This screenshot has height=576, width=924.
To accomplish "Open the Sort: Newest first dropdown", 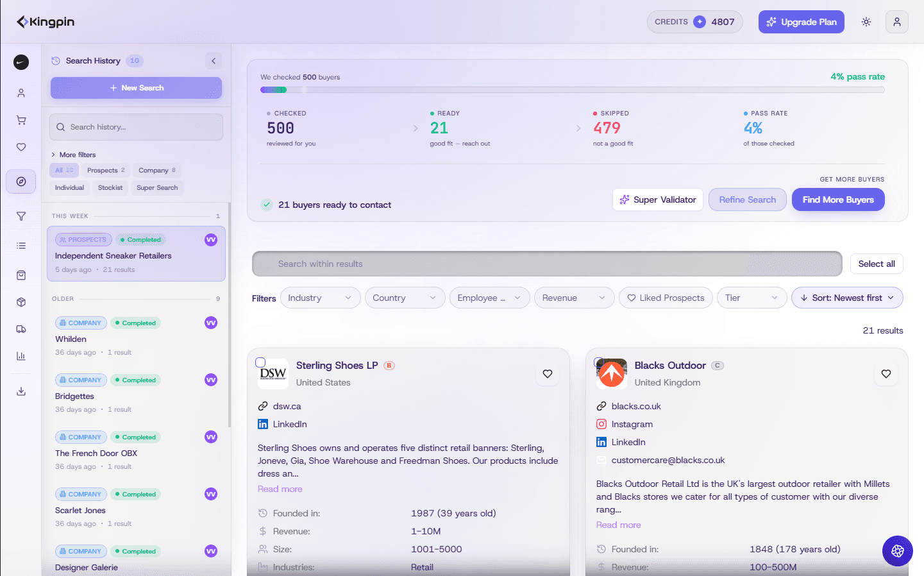I will coord(847,298).
